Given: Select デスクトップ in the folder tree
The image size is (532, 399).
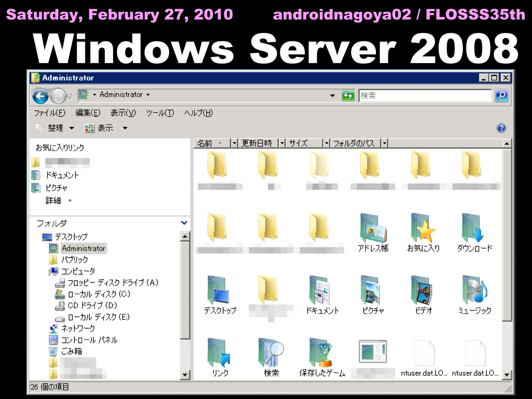Looking at the screenshot, I should click(65, 237).
